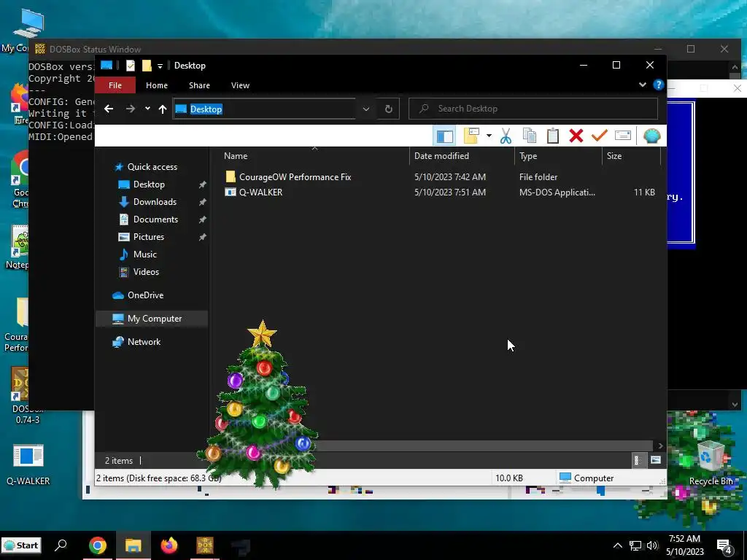The image size is (747, 560).
Task: Click the properties checkmark icon in title bar
Action: pos(130,66)
